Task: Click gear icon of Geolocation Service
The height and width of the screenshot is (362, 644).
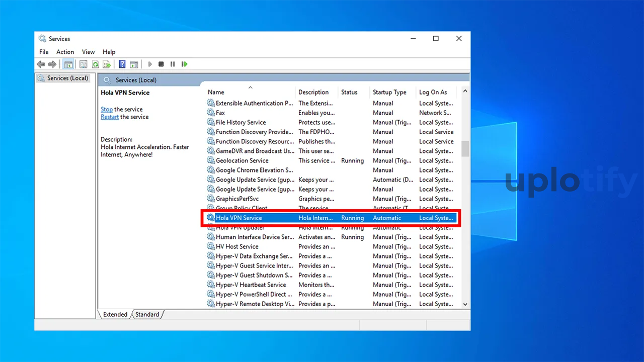Action: (211, 160)
